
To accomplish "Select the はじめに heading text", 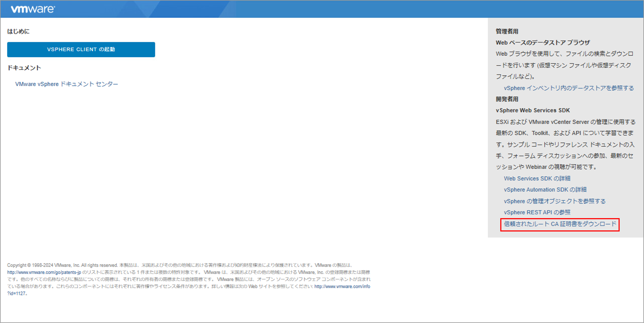I will click(18, 32).
